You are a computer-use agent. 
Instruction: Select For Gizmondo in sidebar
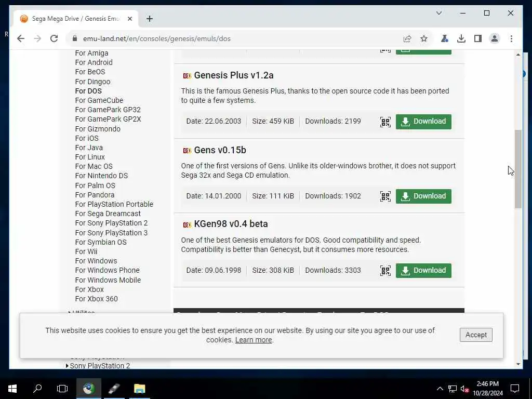coord(98,129)
